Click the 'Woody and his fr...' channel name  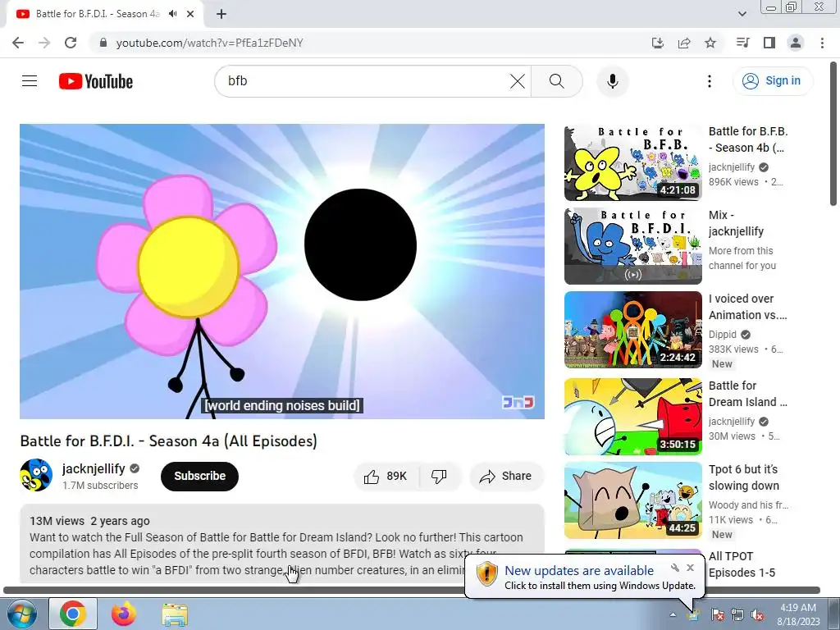tap(748, 504)
